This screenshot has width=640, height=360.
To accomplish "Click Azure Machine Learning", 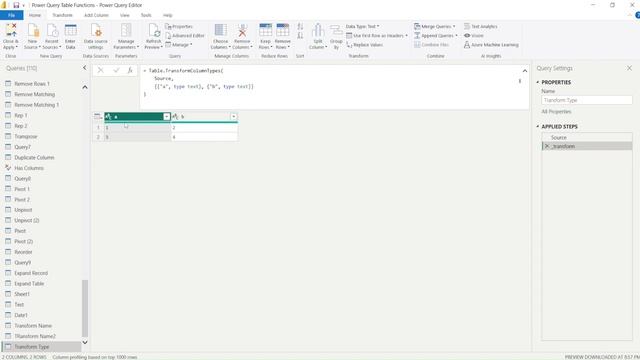I will click(x=491, y=45).
